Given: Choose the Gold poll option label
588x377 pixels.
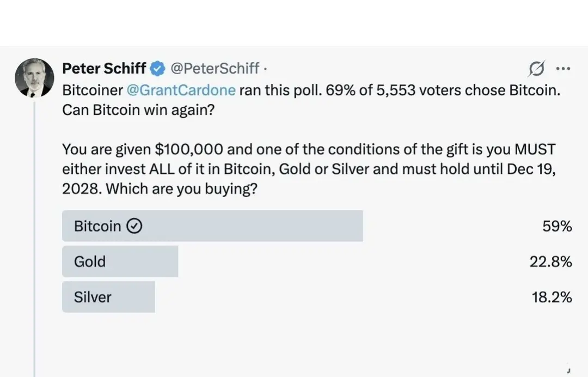Looking at the screenshot, I should 90,262.
